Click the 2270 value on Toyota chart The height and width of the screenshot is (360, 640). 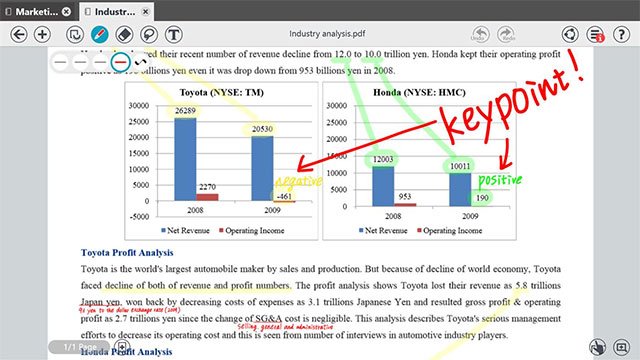tap(207, 187)
